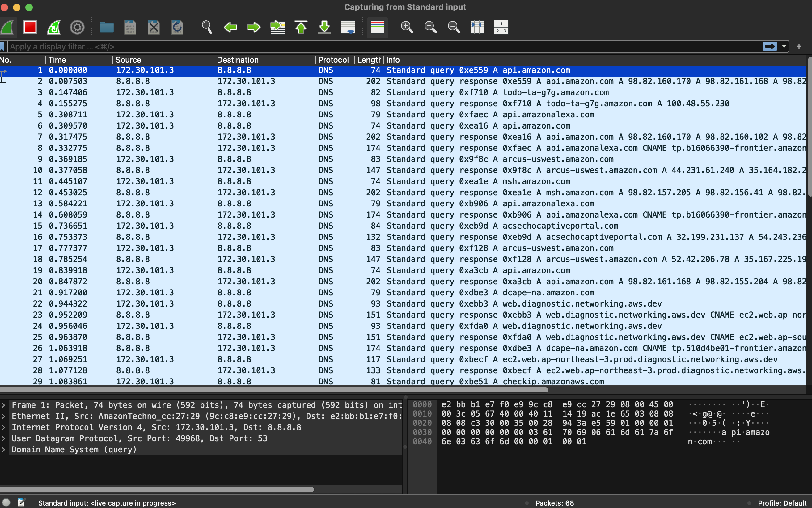Open a capture file folder icon
This screenshot has width=812, height=508.
coord(107,27)
